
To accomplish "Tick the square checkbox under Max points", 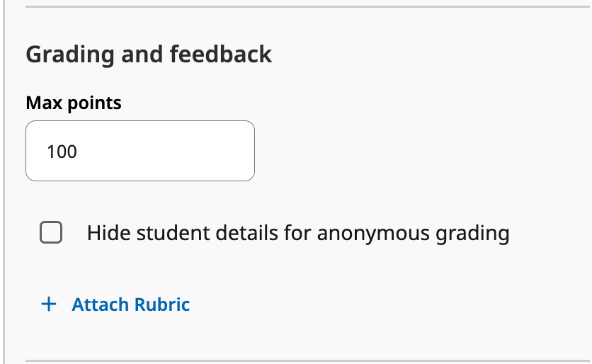I will 51,232.
